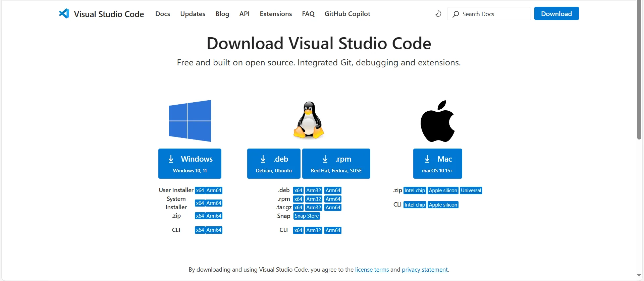
Task: Click the Windows logo image
Action: pyautogui.click(x=190, y=121)
